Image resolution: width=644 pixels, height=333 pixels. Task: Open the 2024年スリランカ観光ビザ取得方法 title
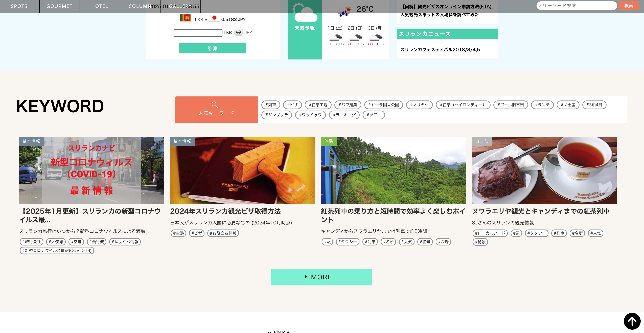(x=225, y=211)
